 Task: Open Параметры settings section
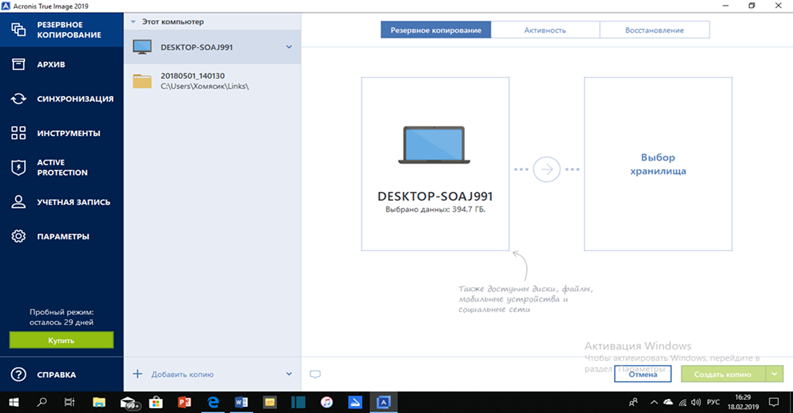click(62, 237)
